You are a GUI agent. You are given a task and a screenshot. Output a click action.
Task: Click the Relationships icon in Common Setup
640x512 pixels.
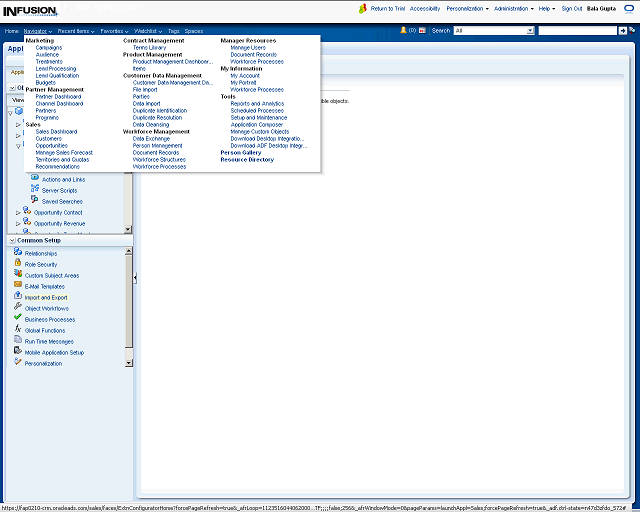pyautogui.click(x=18, y=253)
